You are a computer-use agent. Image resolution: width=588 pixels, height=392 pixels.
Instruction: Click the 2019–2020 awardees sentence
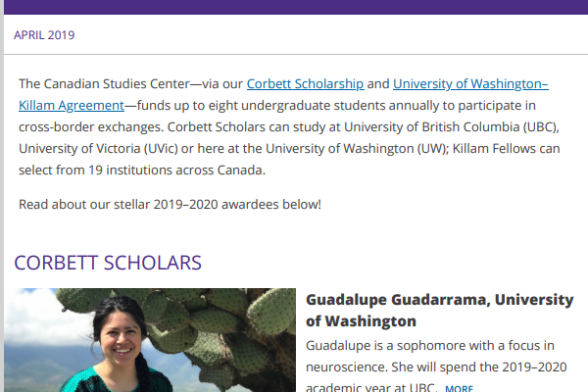click(170, 205)
